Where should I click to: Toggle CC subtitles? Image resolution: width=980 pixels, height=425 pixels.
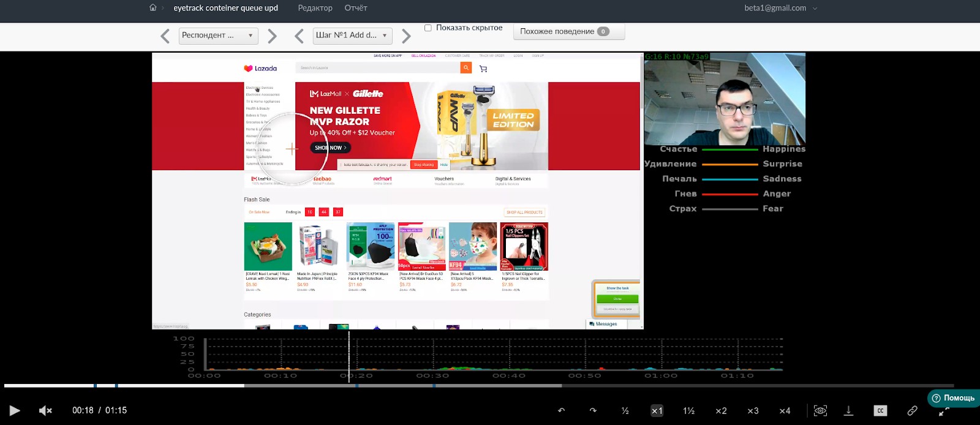[x=880, y=410]
